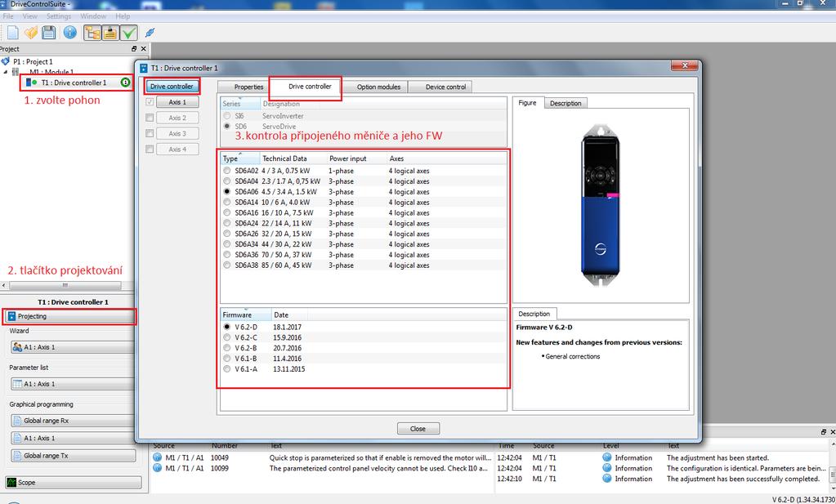Click the SD6 ServoDrive series row
Viewport: 836px width, 504px height.
(x=363, y=127)
